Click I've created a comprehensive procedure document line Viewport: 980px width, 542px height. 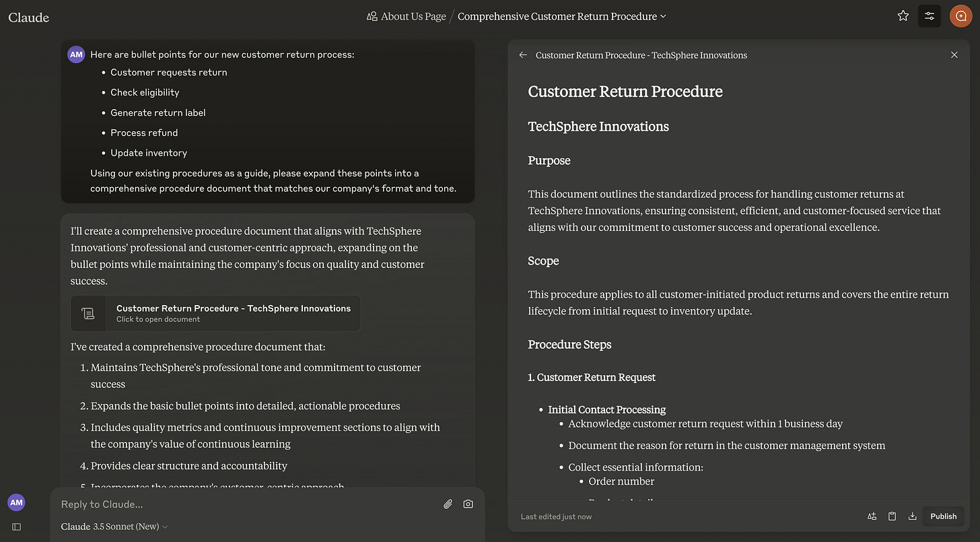(x=198, y=347)
